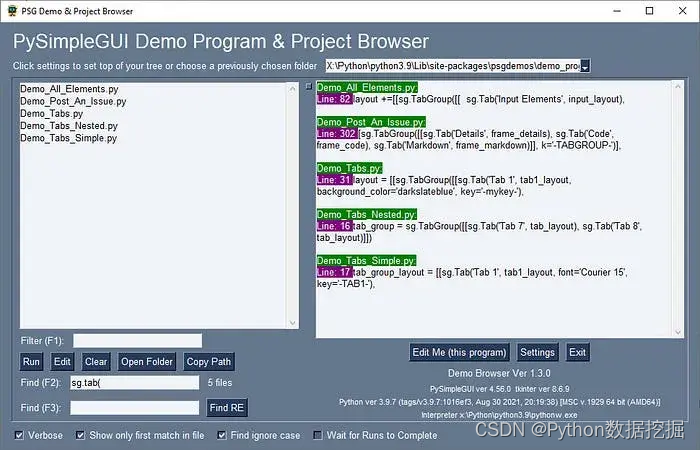Click the purple 'Line: 82' marker
This screenshot has height=450, width=700.
[x=334, y=99]
